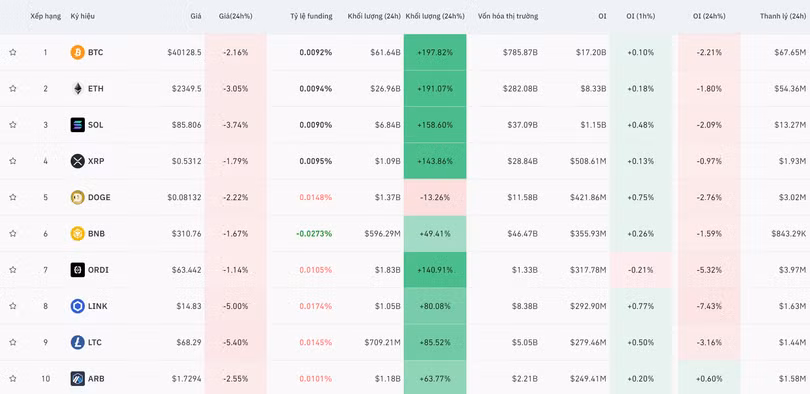Select the $1.33B market cap cell
Screen dimensions: 810x394
pyautogui.click(x=525, y=270)
